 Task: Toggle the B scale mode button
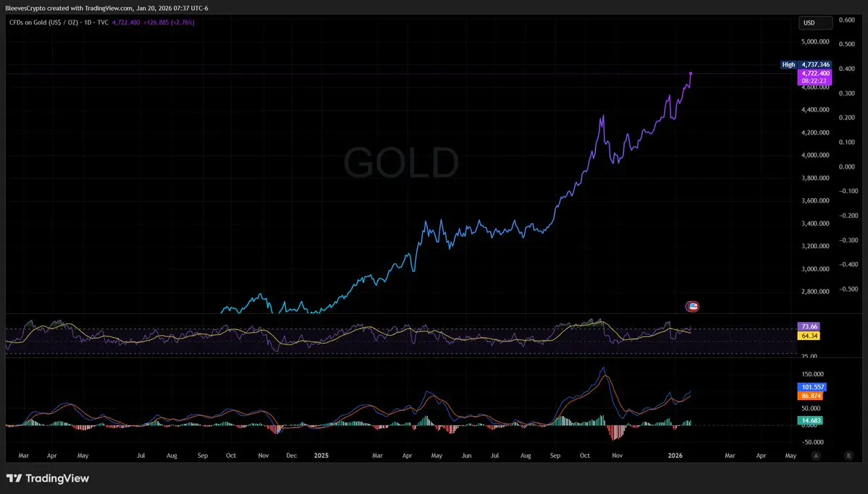(x=848, y=456)
